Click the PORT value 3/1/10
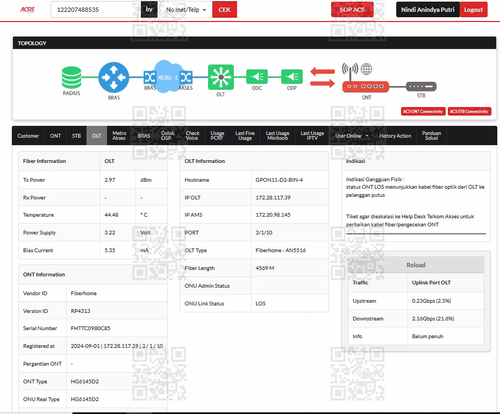This screenshot has height=414, width=500. 264,233
